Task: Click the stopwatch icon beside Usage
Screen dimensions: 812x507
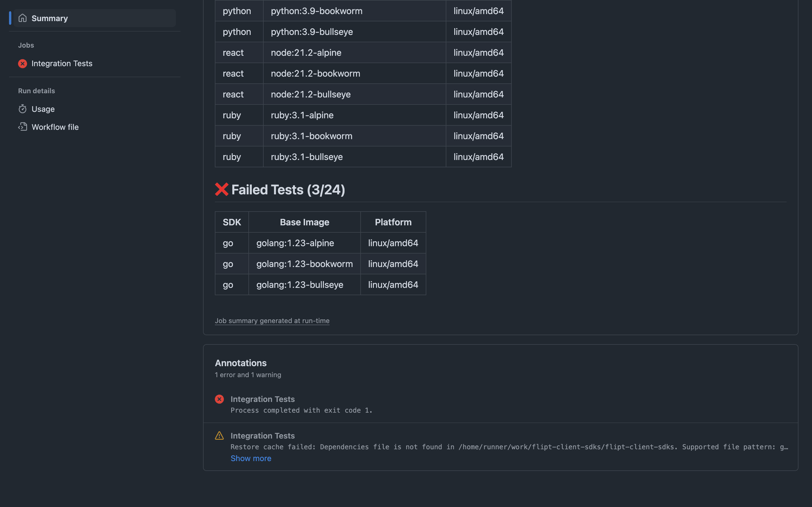Action: coord(23,109)
